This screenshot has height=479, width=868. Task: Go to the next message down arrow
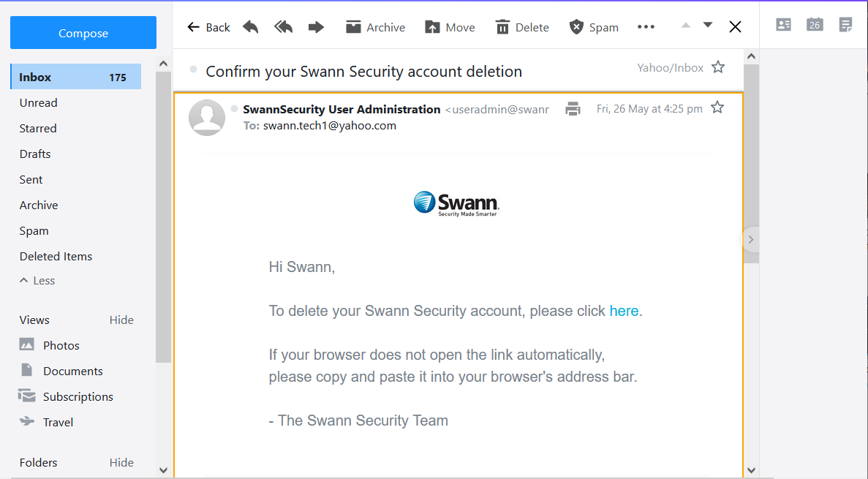tap(707, 26)
